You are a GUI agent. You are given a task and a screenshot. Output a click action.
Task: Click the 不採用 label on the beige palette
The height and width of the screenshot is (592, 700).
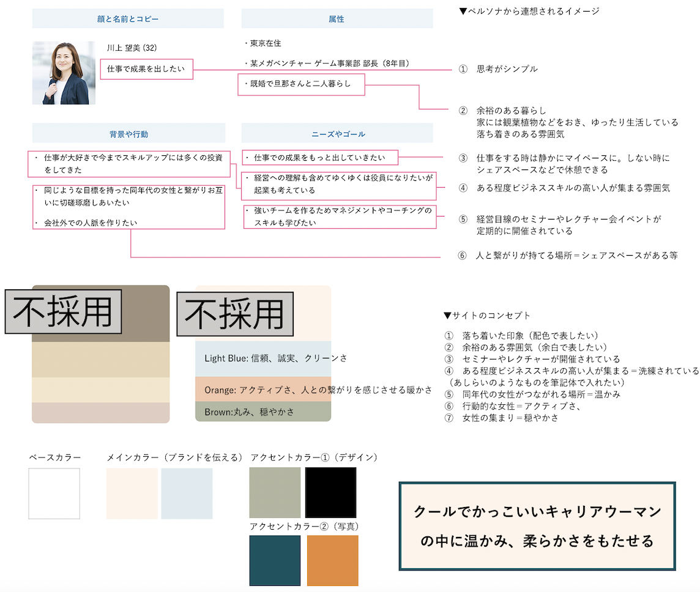coord(63,312)
